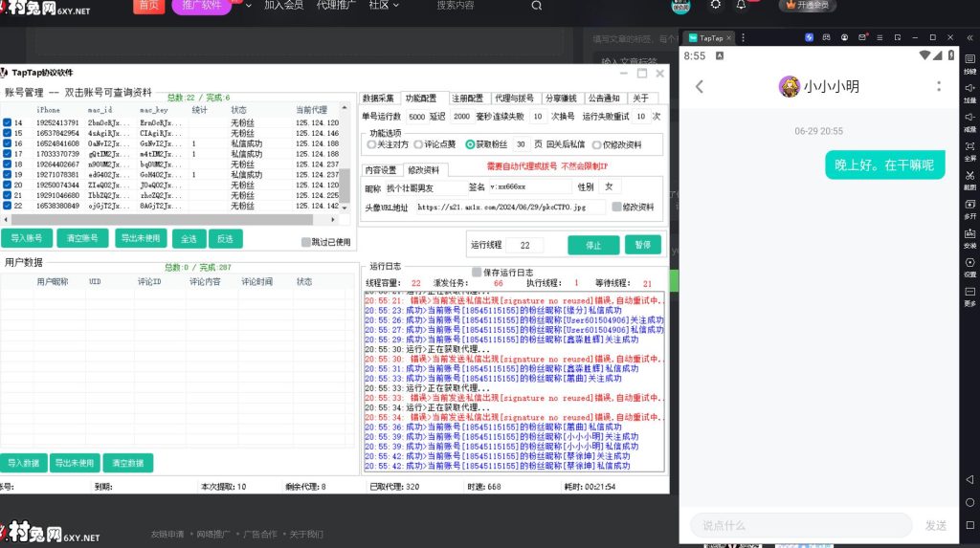This screenshot has width=980, height=548.
Task: Open the 社区 dropdown menu in the website header
Action: [384, 6]
